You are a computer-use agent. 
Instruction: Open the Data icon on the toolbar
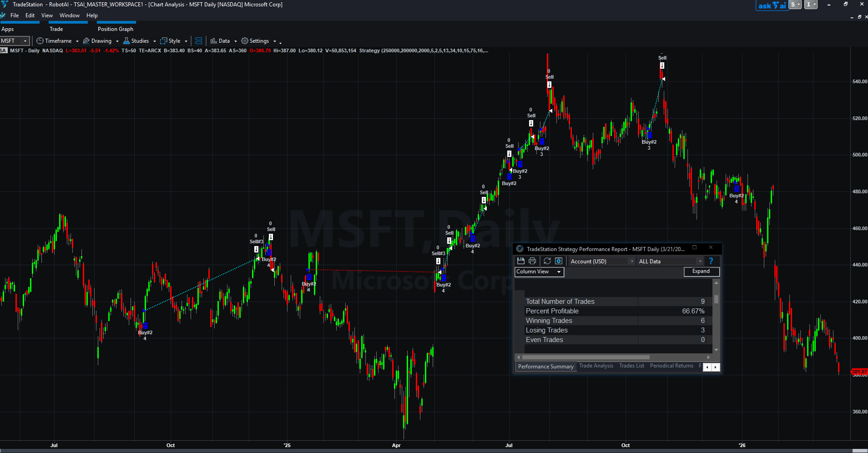pos(213,41)
